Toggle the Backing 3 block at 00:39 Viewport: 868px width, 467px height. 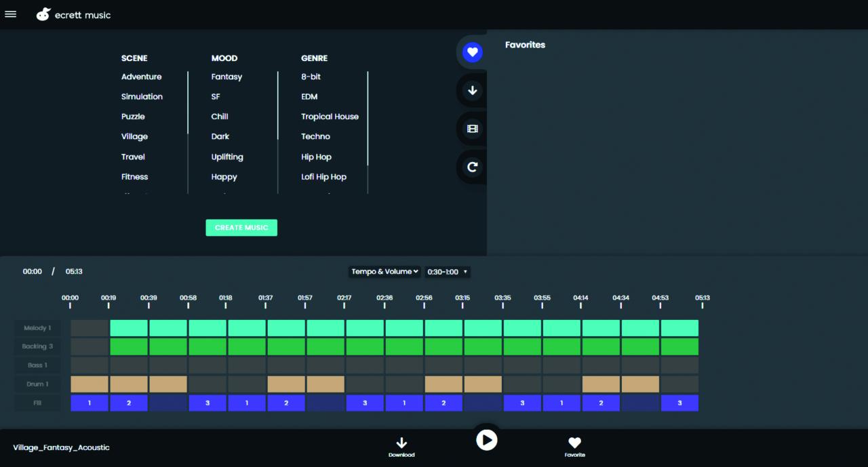tap(168, 346)
